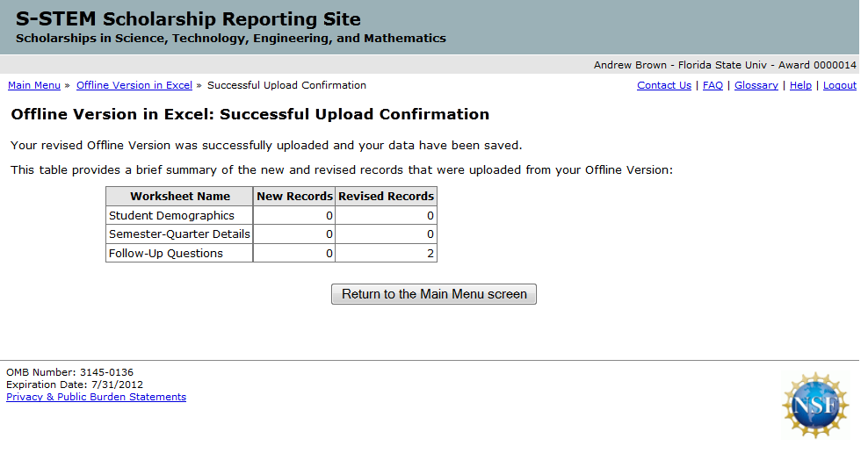Select the Semester-Quarter Details row label
This screenshot has width=868, height=453.
[x=179, y=234]
